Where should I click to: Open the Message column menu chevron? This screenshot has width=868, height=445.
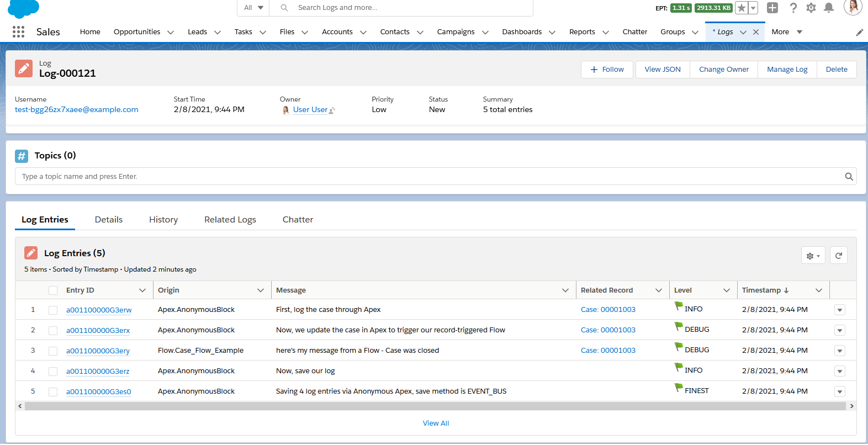[x=565, y=290]
